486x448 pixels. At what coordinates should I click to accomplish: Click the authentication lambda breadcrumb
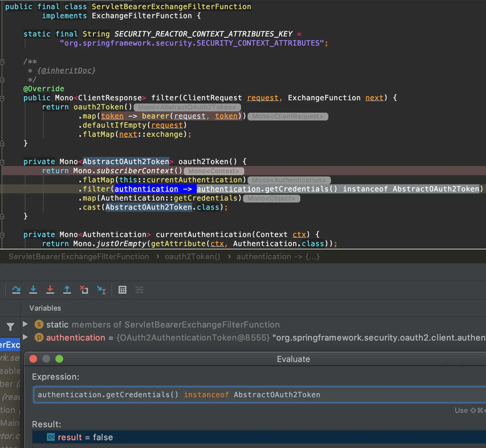tap(278, 257)
